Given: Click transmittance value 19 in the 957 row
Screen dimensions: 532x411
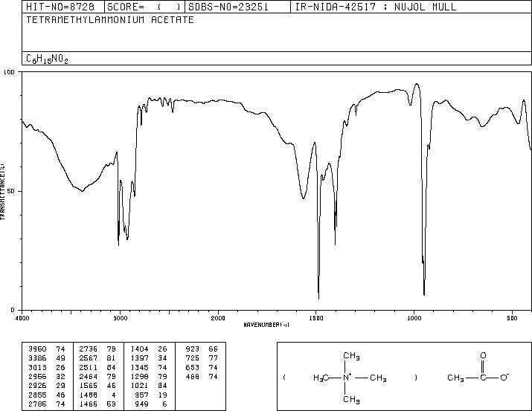Looking at the screenshot, I should point(162,395).
